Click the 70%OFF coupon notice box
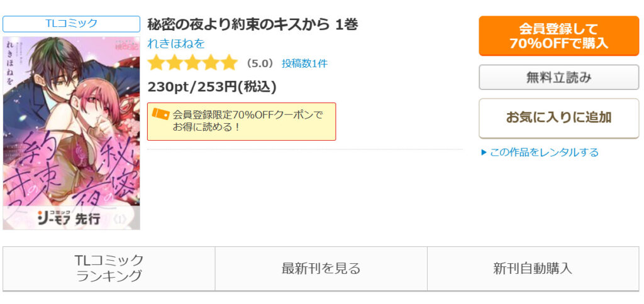The height and width of the screenshot is (304, 644). (x=241, y=121)
